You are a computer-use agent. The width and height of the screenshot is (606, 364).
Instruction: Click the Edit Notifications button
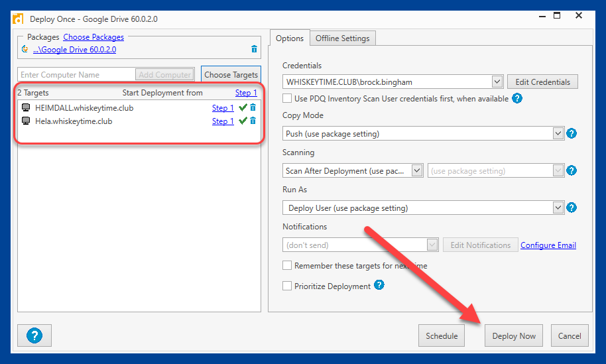click(x=481, y=245)
